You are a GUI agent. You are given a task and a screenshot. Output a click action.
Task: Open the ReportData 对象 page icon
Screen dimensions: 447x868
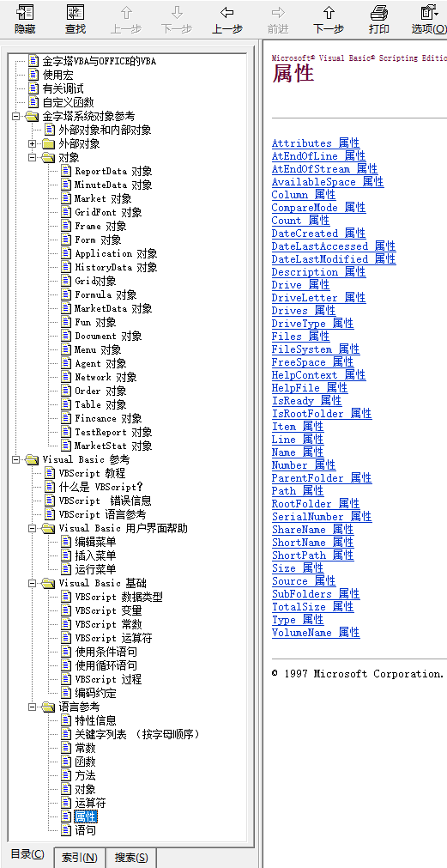coord(66,171)
